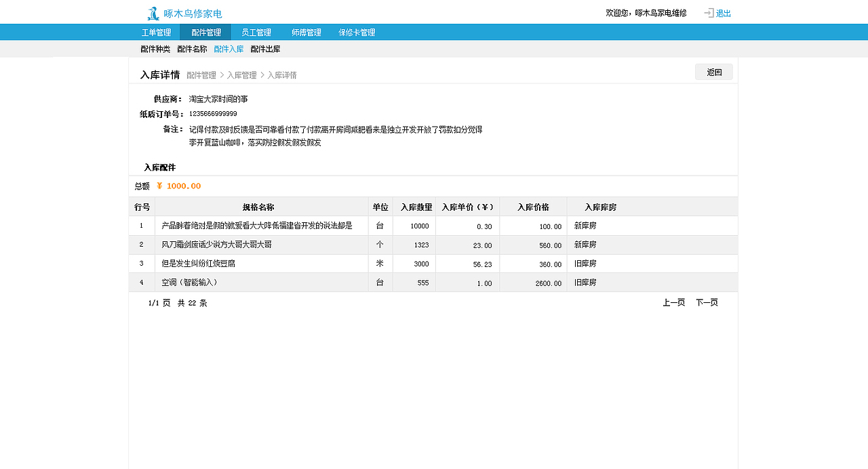This screenshot has height=469, width=868.
Task: Click the 退出 logout link
Action: tap(724, 13)
